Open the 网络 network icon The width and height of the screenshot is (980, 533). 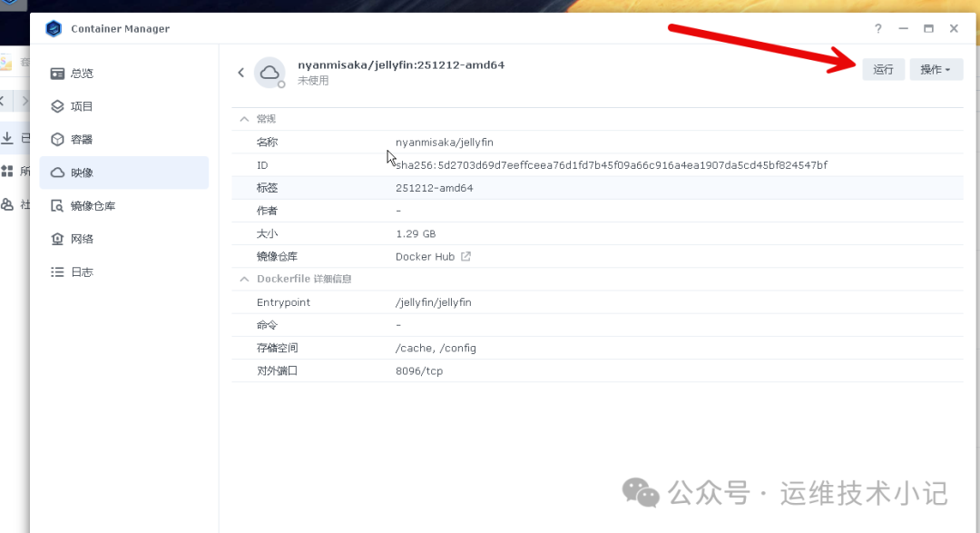[x=57, y=239]
